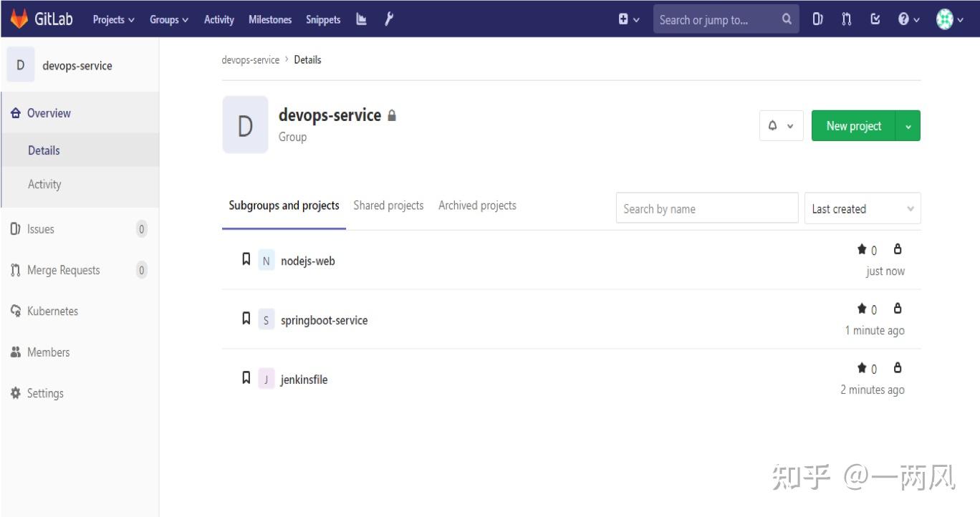Screen dimensions: 980x517
Task: Open the Todos list icon in the navbar
Action: click(875, 19)
